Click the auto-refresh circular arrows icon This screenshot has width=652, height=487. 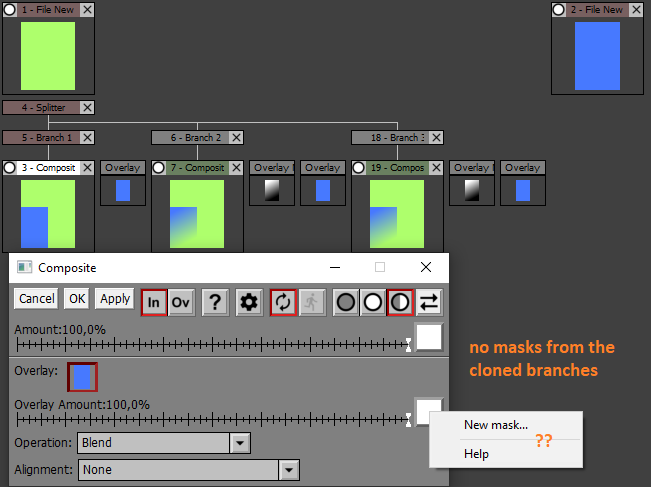(283, 301)
